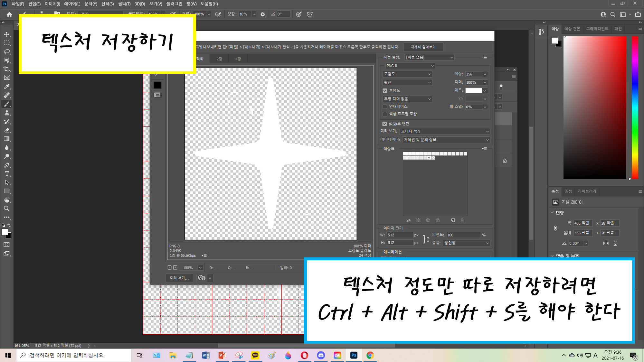
Task: Toggle image size proportion link in dialog
Action: (x=428, y=239)
